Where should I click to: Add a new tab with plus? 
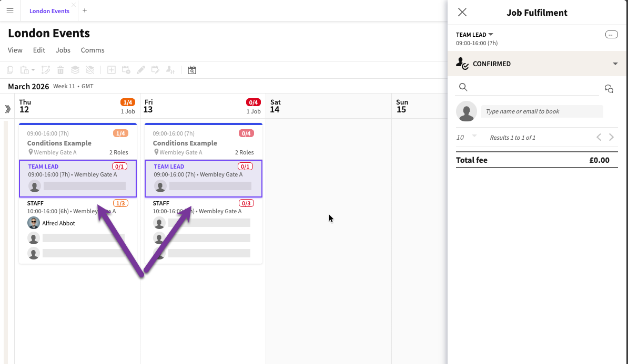(85, 11)
